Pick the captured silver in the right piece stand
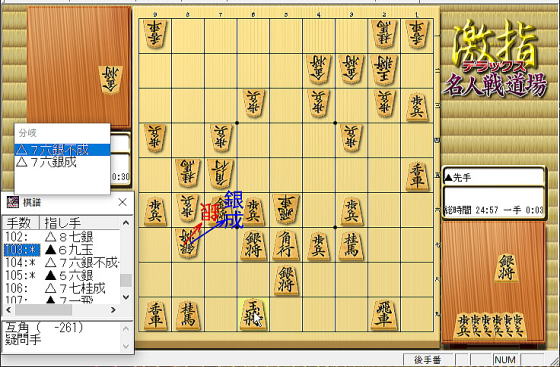This screenshot has height=367, width=560. [506, 268]
